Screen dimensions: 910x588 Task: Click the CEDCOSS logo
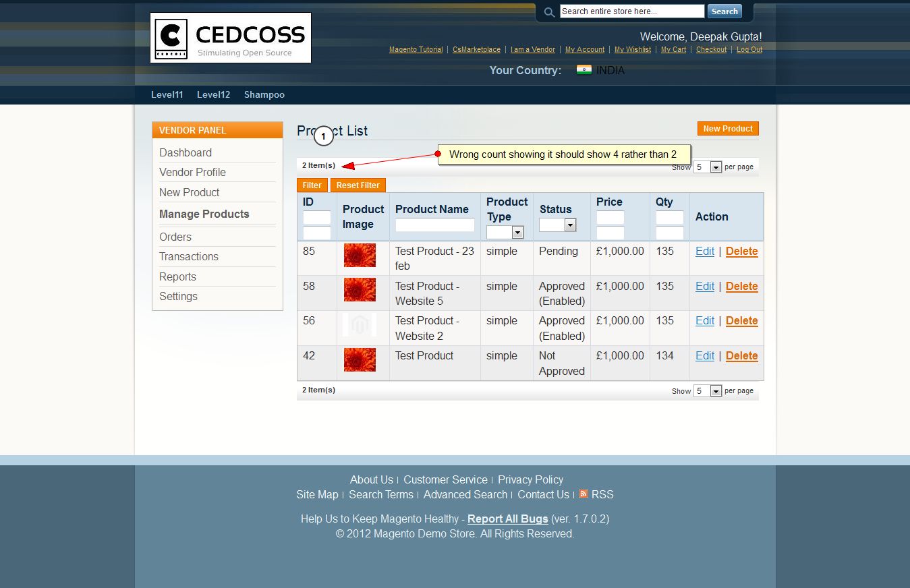[x=231, y=38]
